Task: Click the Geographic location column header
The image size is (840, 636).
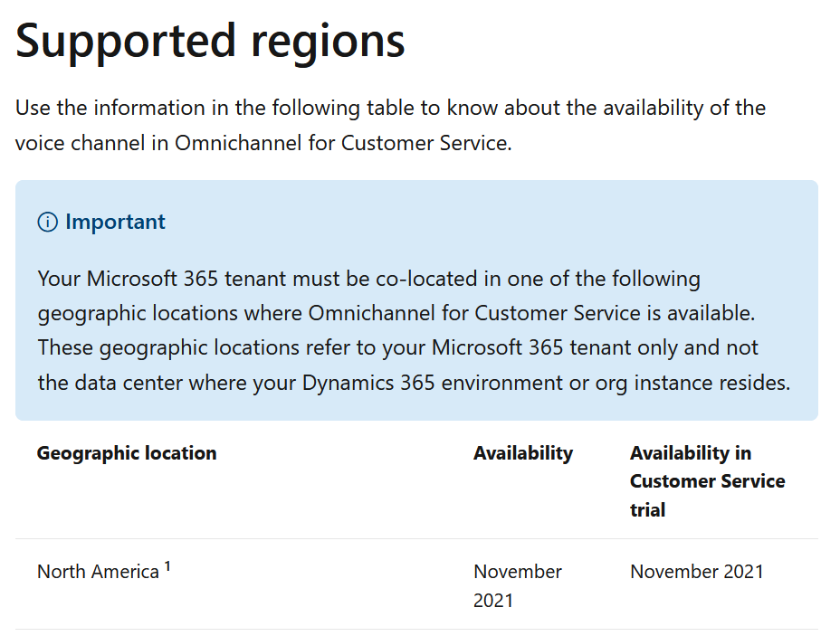Action: tap(127, 453)
